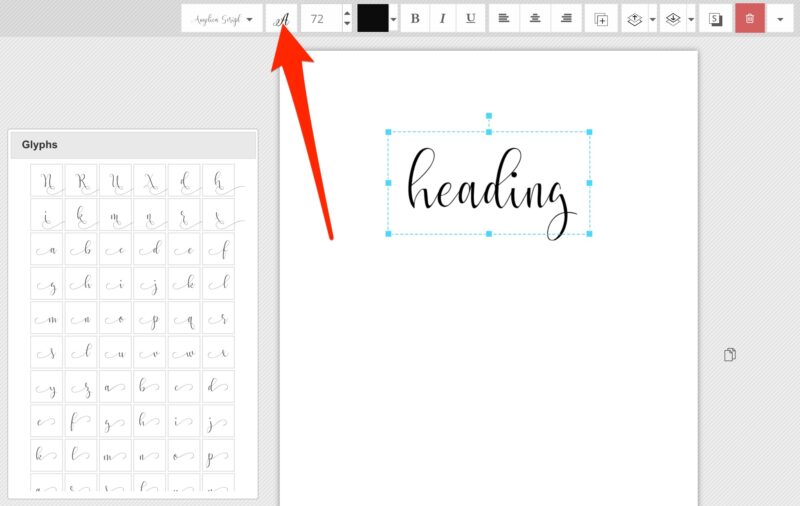Click the black text color swatch
Image resolution: width=800 pixels, height=506 pixels.
click(x=373, y=19)
